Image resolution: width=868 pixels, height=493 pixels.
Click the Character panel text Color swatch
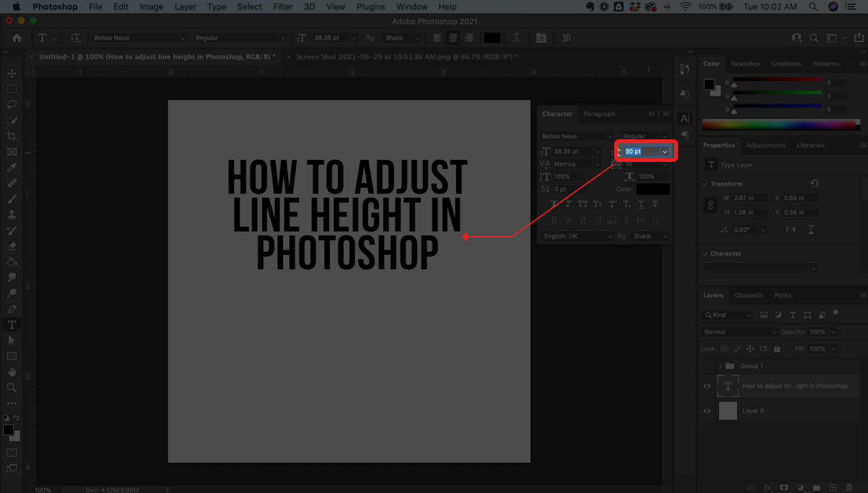(653, 189)
